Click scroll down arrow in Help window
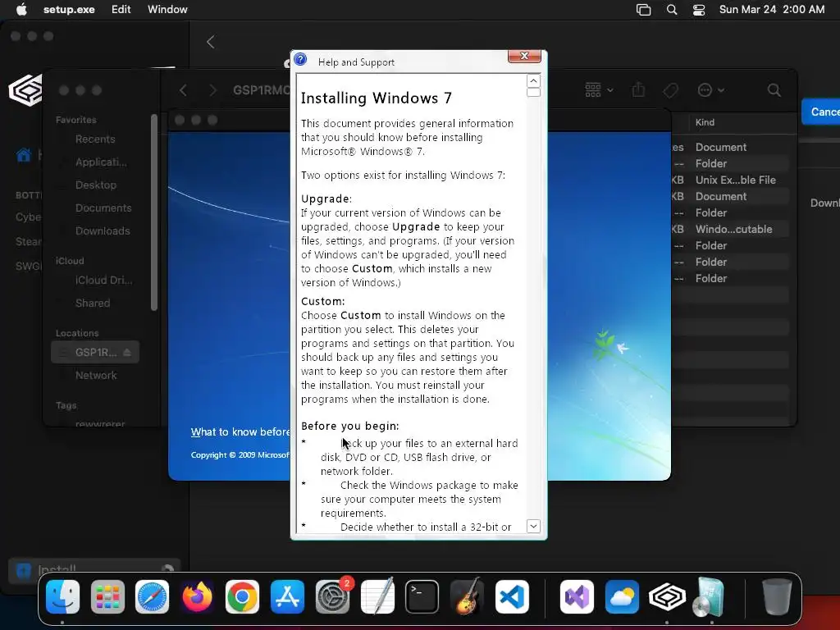 533,526
